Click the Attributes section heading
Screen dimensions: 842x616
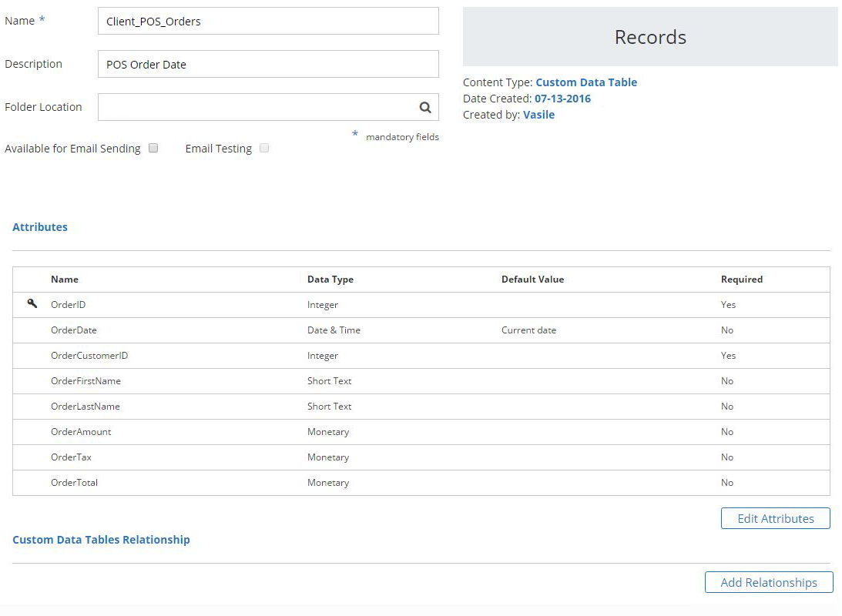[x=40, y=227]
